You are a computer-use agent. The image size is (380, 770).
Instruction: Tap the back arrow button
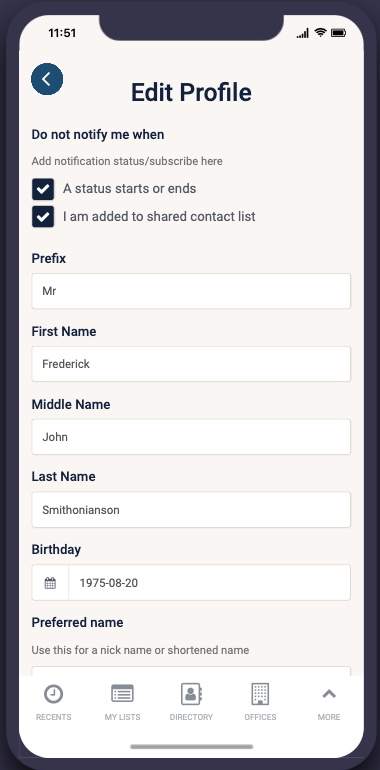click(47, 79)
